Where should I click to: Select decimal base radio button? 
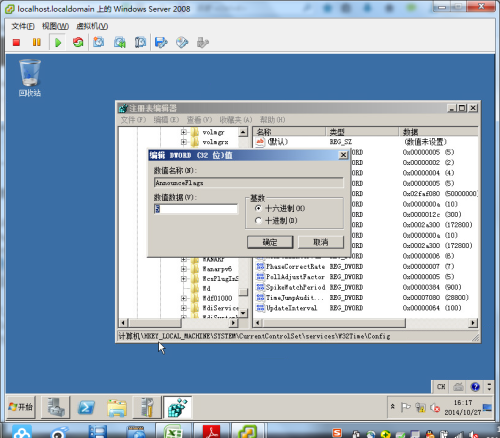258,220
